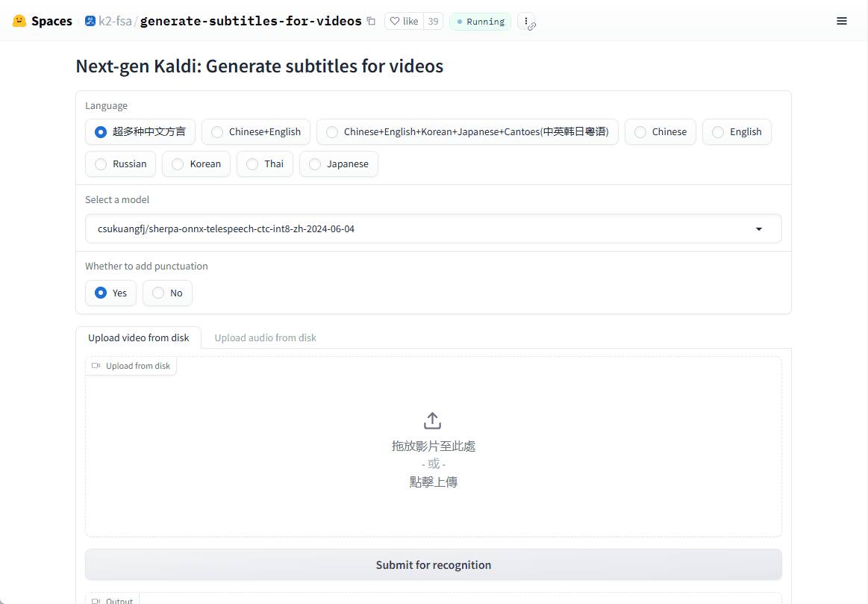This screenshot has width=868, height=604.
Task: Open the Select a model dropdown arrow
Action: click(x=759, y=228)
